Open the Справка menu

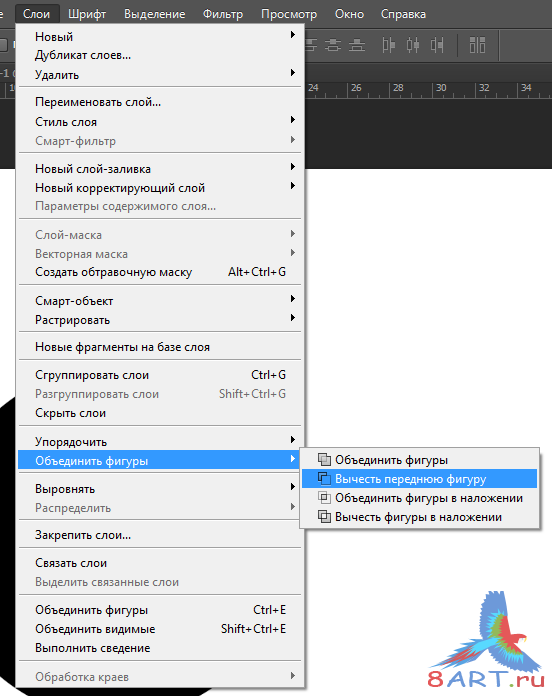(403, 14)
